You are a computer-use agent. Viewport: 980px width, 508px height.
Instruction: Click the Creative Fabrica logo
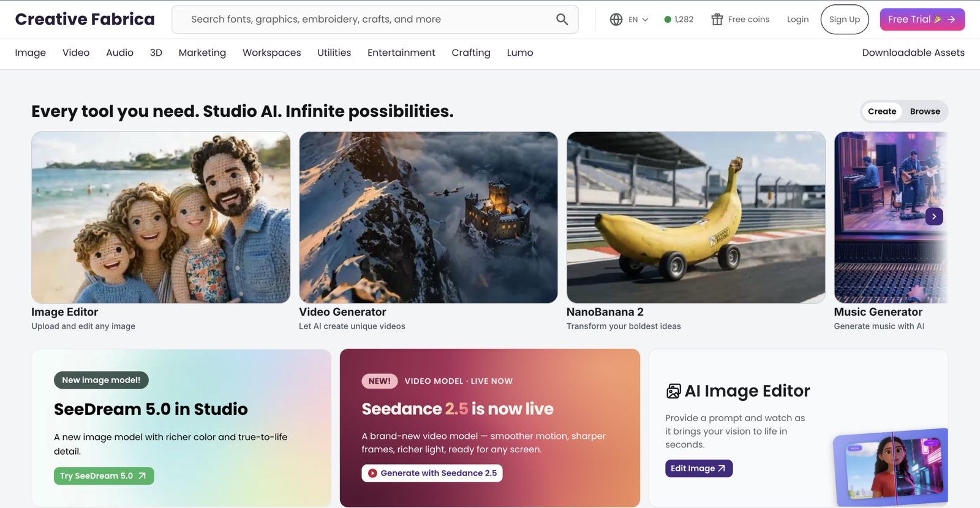(85, 20)
